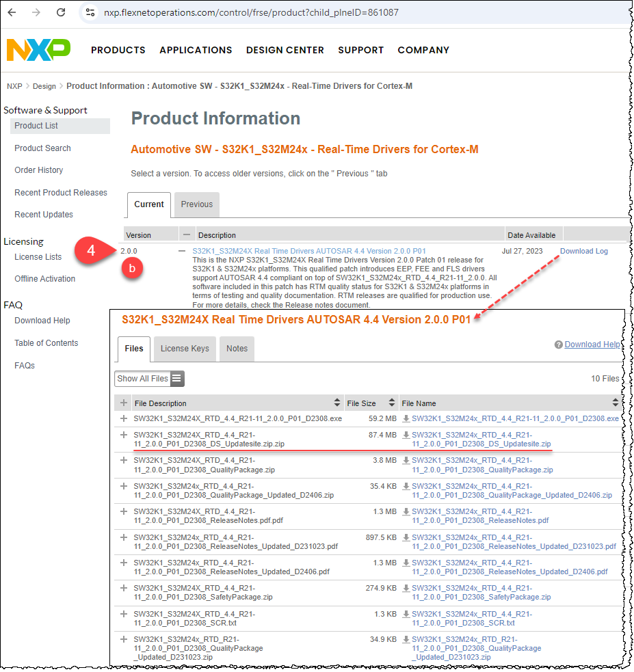Screen dimensions: 634x672
Task: Click the Design breadcrumb link
Action: click(44, 86)
